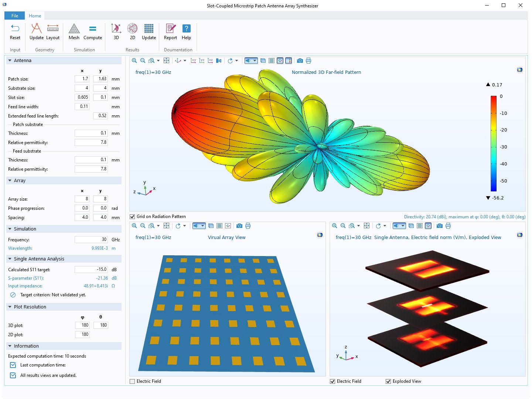Click the Reset input icon
Screen dimensions: 532x399
(15, 29)
